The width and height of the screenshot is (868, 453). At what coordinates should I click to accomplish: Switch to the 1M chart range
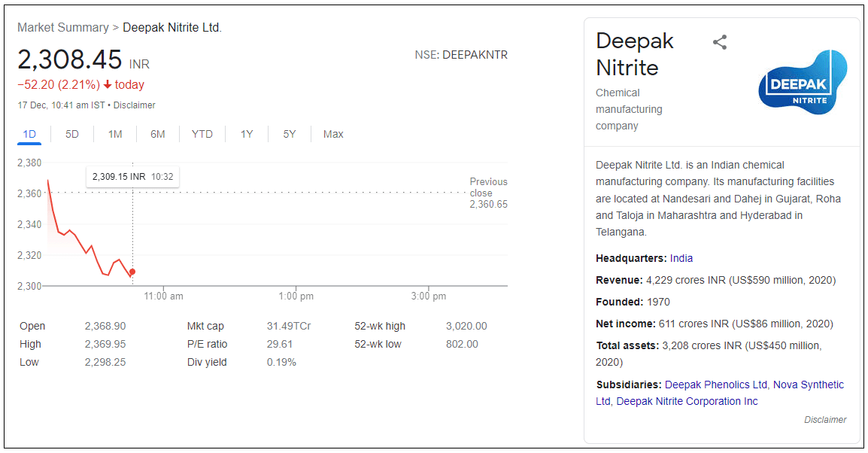(115, 134)
